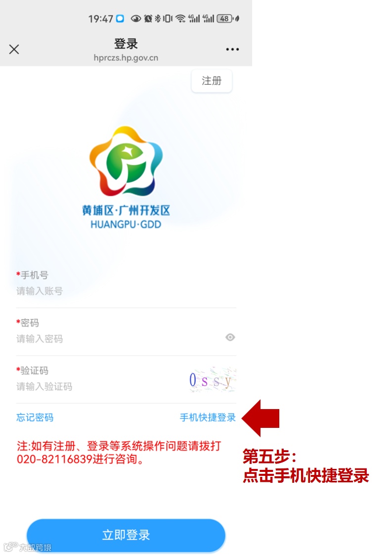Tap the battery indicator in status bar
The height and width of the screenshot is (555, 392).
click(x=225, y=18)
